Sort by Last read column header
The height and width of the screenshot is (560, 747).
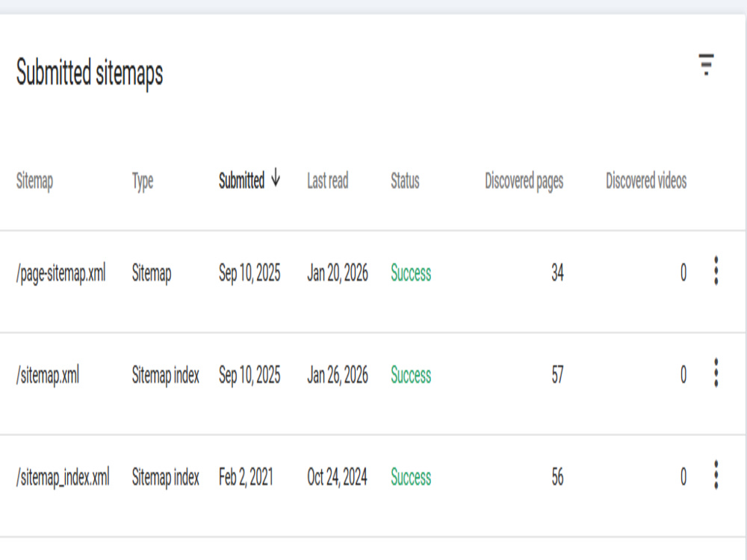328,181
